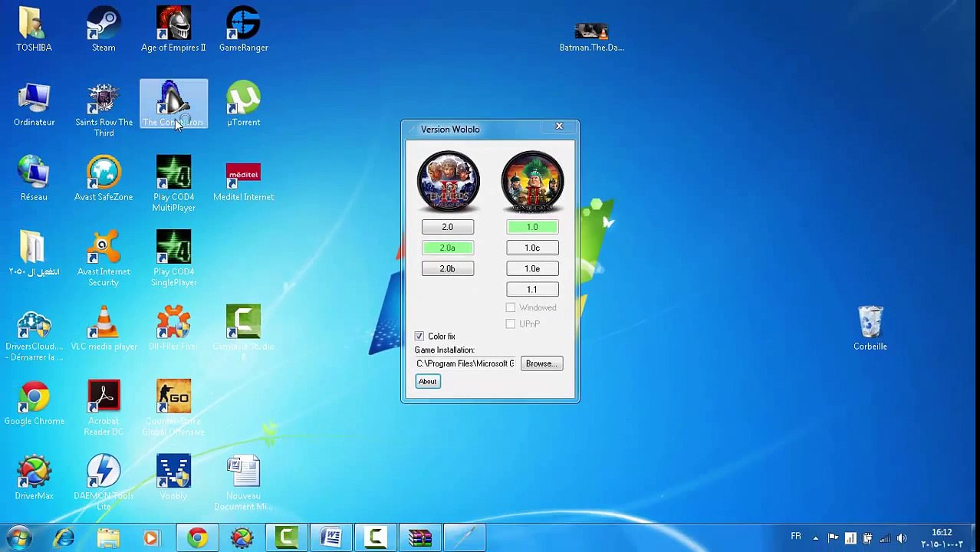Switch to Google Chrome in the taskbar

pyautogui.click(x=197, y=538)
